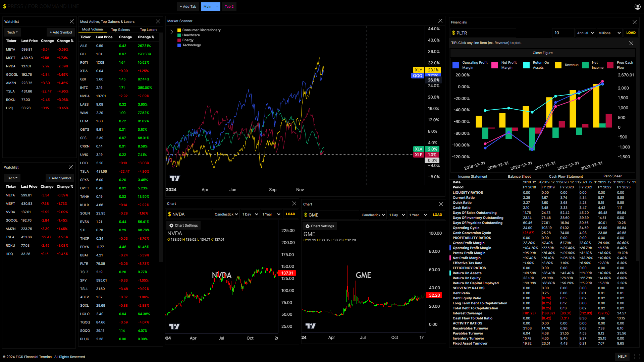Click + Add Symbol in upper Watchlist

(x=61, y=33)
